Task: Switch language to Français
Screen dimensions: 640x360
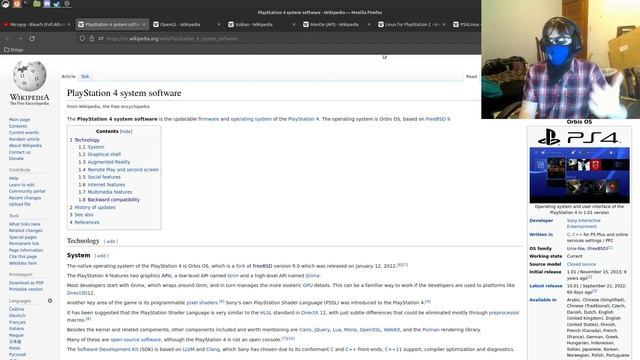Action: coord(17,322)
